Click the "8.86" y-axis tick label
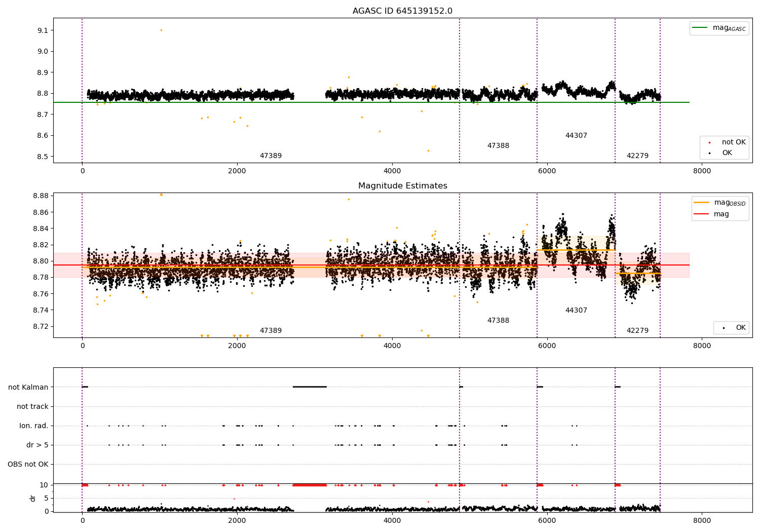This screenshot has height=532, width=760. point(41,212)
